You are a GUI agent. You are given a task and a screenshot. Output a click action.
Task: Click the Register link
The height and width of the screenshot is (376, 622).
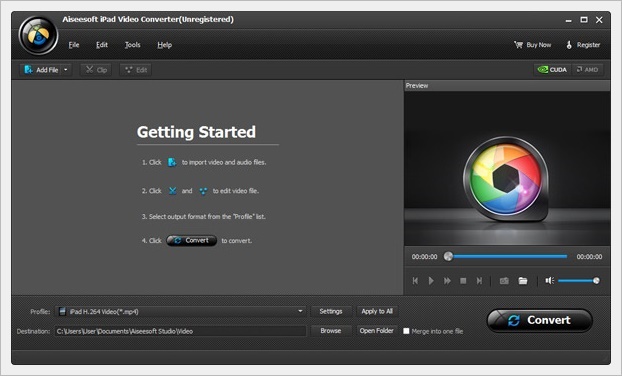[583, 45]
